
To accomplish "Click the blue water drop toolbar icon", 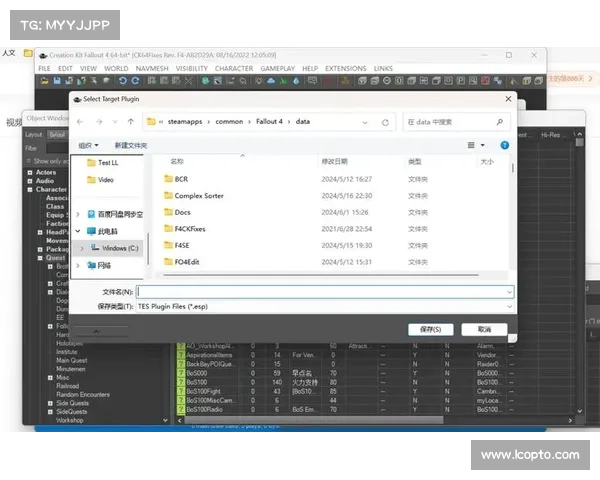I will pos(296,81).
